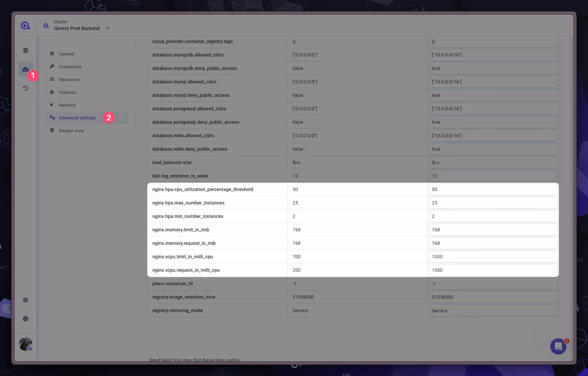The image size is (588, 376).
Task: Open the audit history clock icon
Action: pos(26,88)
